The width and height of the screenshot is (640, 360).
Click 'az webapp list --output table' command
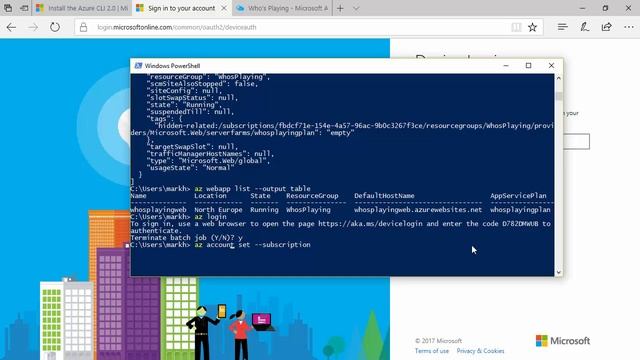pos(253,189)
